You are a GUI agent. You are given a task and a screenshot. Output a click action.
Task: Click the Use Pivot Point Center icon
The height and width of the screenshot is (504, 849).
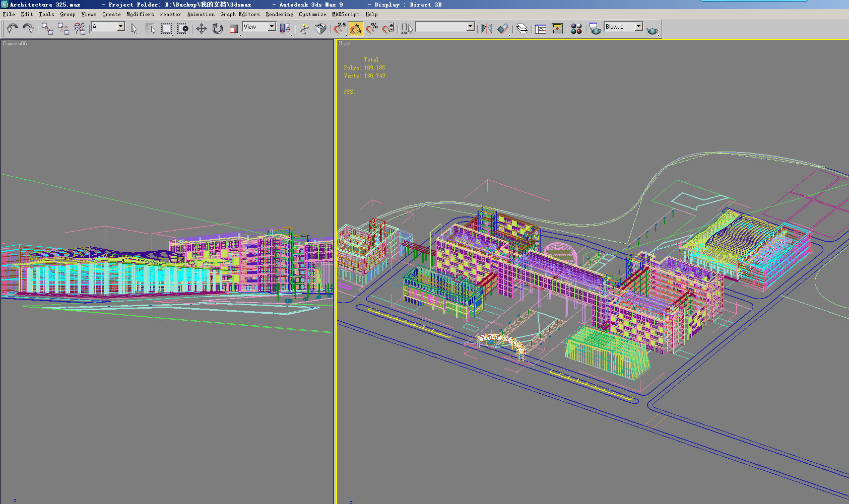pyautogui.click(x=285, y=29)
